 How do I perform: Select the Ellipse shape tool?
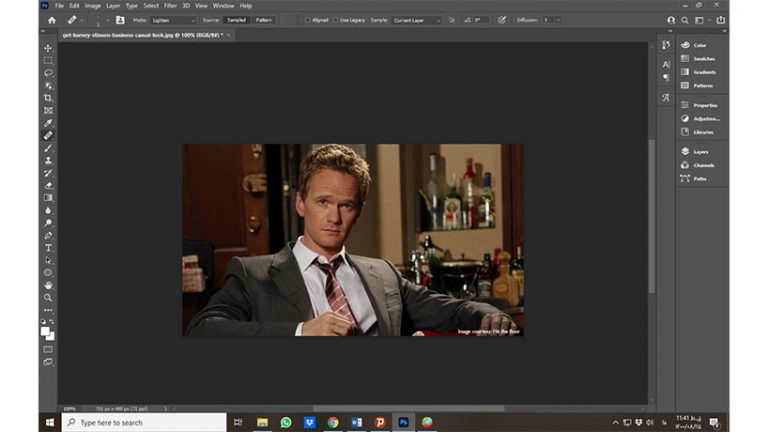pos(48,273)
